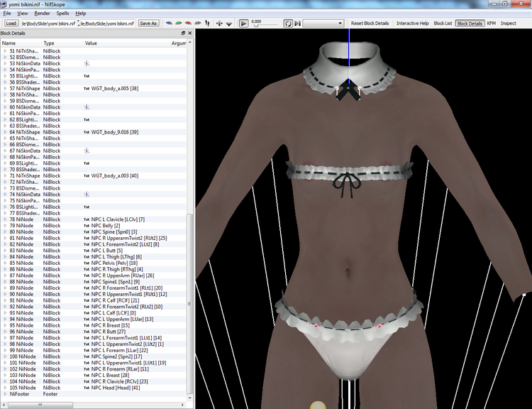This screenshot has width=532, height=409.
Task: Toggle the Block List panel
Action: point(443,23)
